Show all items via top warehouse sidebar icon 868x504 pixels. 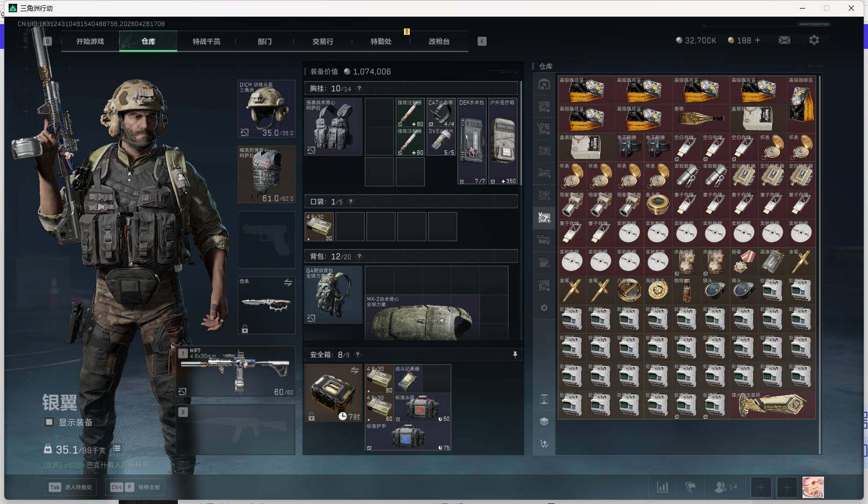coord(544,85)
